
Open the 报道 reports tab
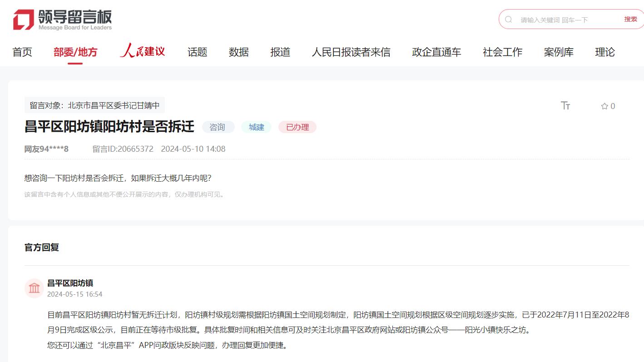coord(280,52)
